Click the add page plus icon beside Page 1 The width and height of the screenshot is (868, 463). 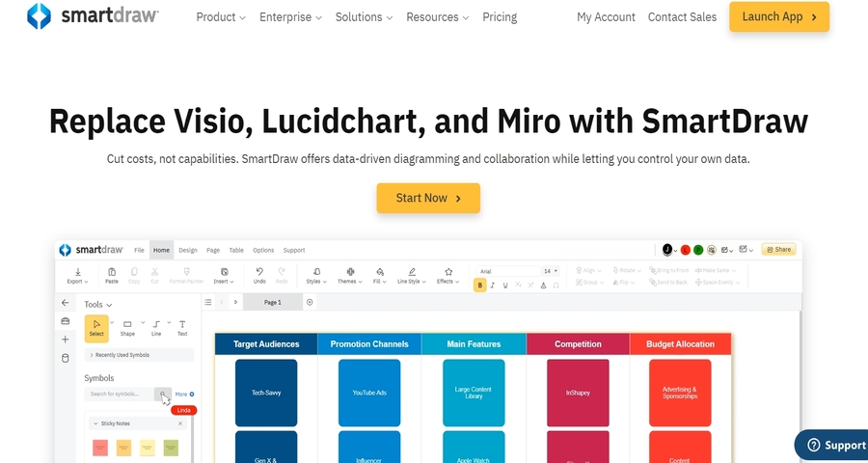point(310,302)
